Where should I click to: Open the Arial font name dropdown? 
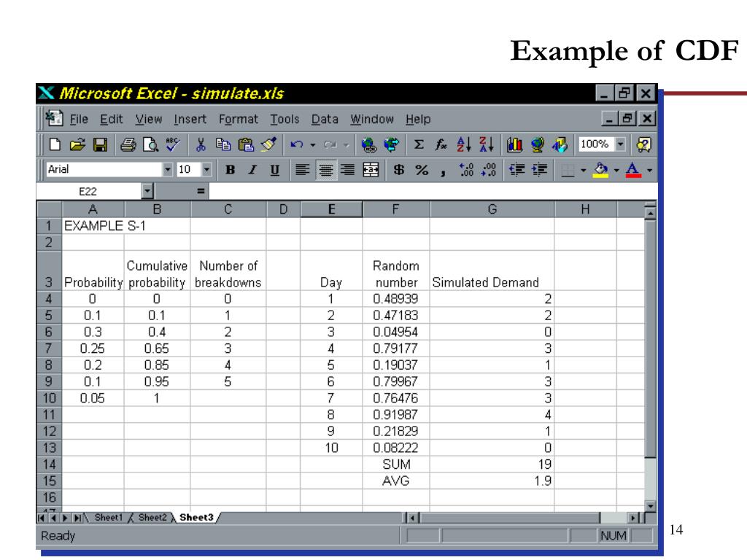(x=169, y=170)
